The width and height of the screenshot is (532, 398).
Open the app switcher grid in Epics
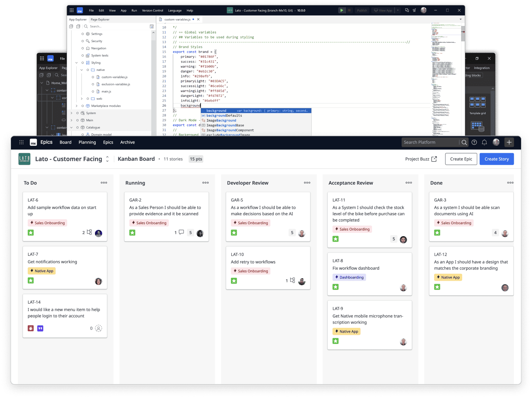(22, 143)
